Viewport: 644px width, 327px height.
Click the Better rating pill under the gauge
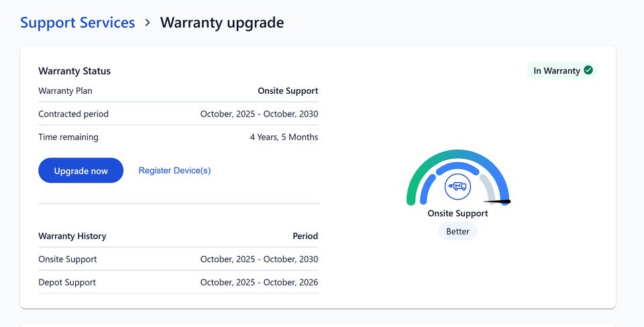pos(458,231)
